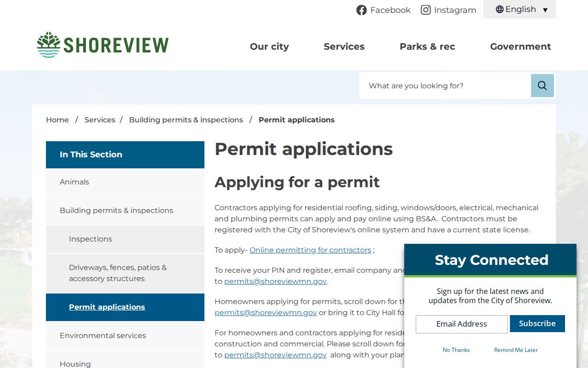Choose Remind Me Later in popup
Image resolution: width=588 pixels, height=368 pixels.
pyautogui.click(x=516, y=350)
